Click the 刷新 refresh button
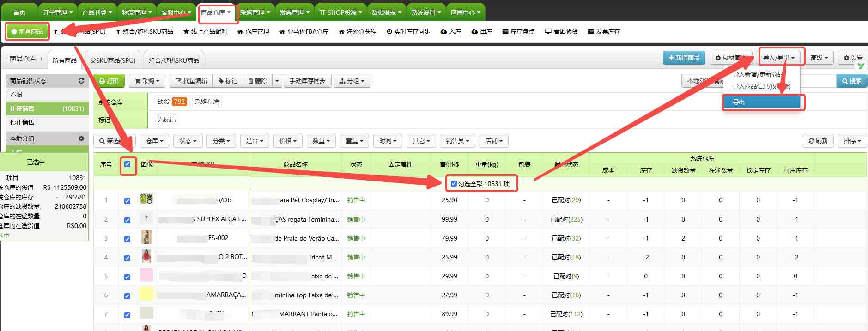 (x=818, y=141)
